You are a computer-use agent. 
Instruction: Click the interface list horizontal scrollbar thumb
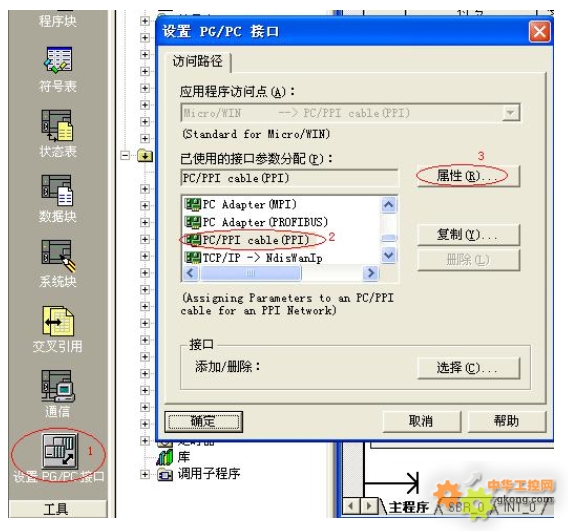[250, 273]
